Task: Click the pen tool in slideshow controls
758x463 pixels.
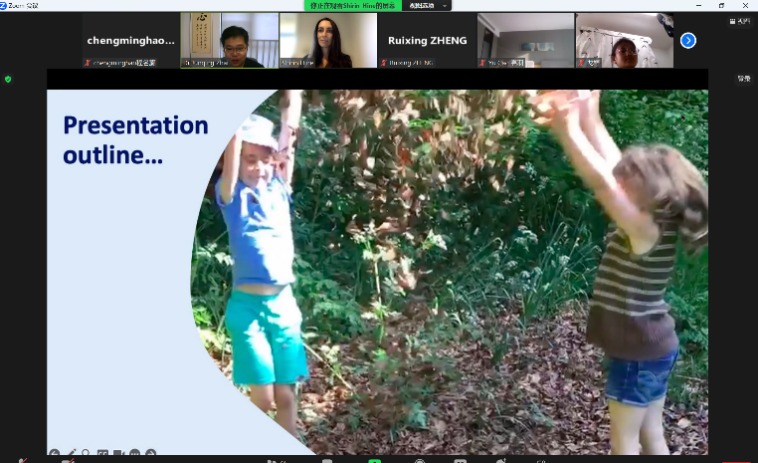Action: pos(70,453)
